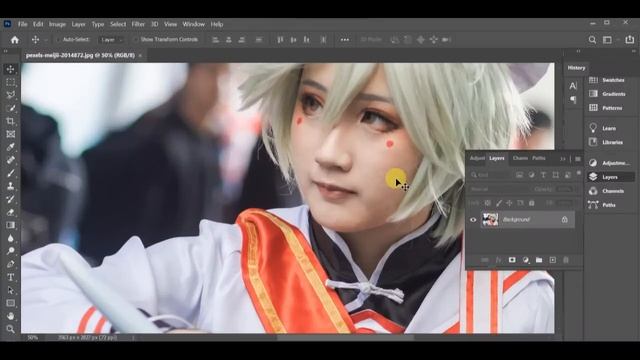640x360 pixels.
Task: Select the Rectangle shape tool
Action: coord(11,303)
